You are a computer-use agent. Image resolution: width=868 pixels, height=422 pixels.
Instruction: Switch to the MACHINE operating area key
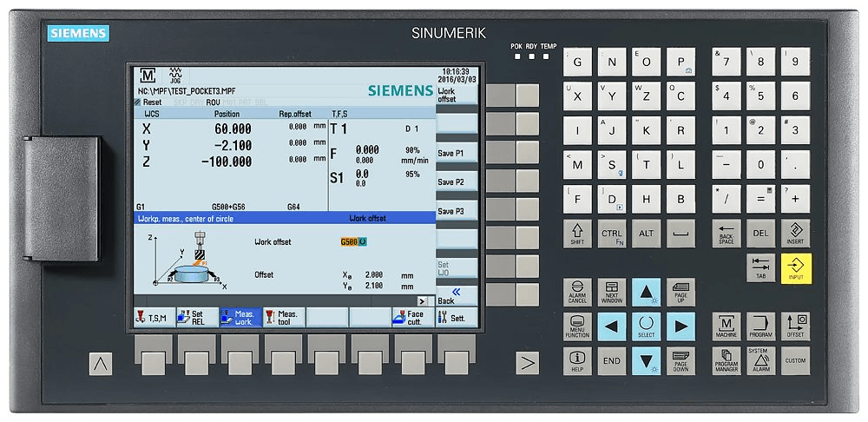(727, 326)
